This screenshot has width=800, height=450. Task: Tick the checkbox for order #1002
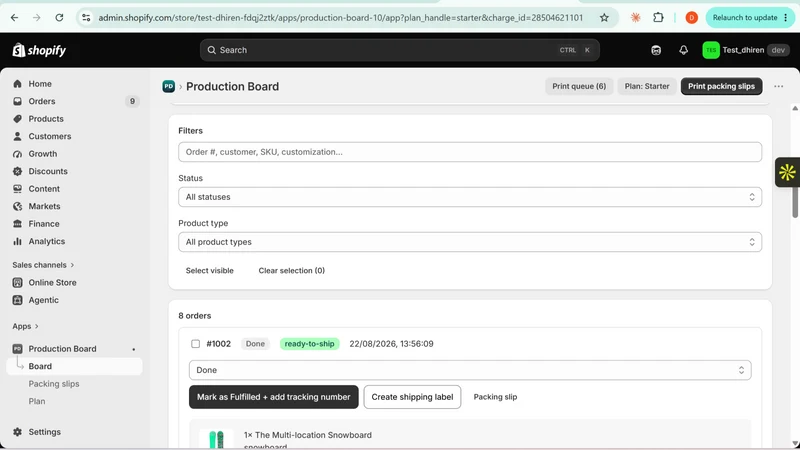click(195, 344)
